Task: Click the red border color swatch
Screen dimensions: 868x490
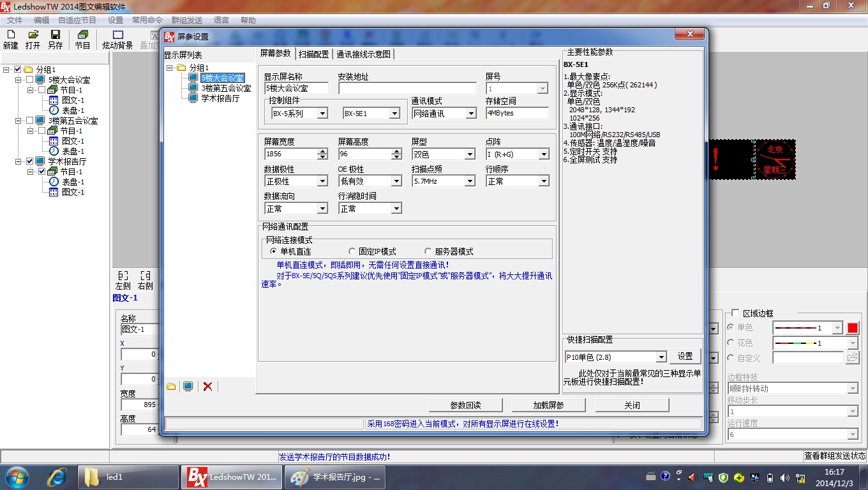Action: pos(852,328)
